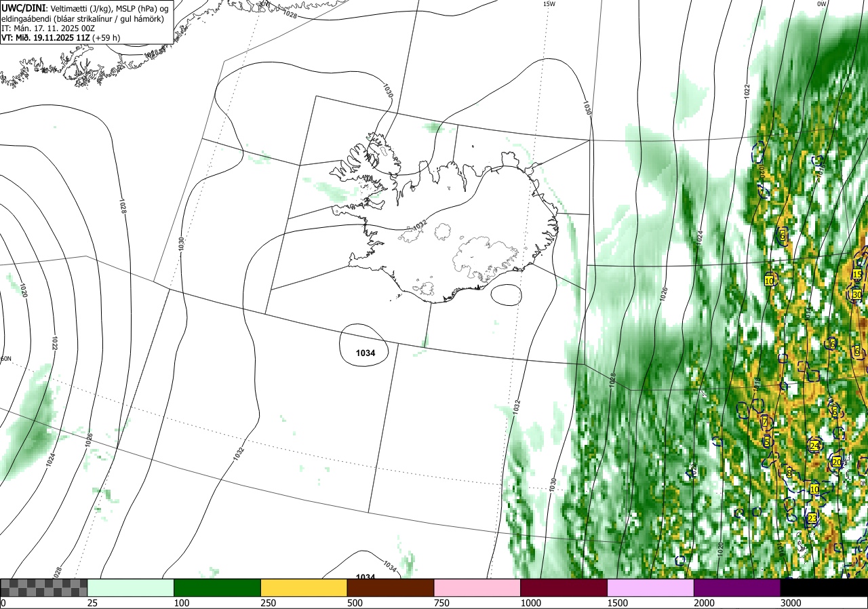Click the "eldingaábendi (bláar strikalínur / gul hámörk)" line

[x=81, y=18]
